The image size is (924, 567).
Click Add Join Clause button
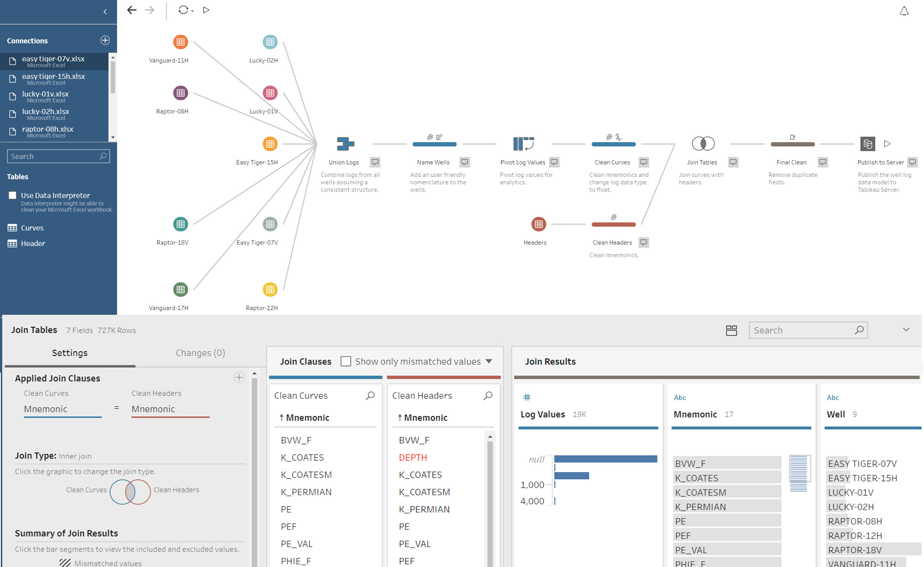(x=240, y=378)
